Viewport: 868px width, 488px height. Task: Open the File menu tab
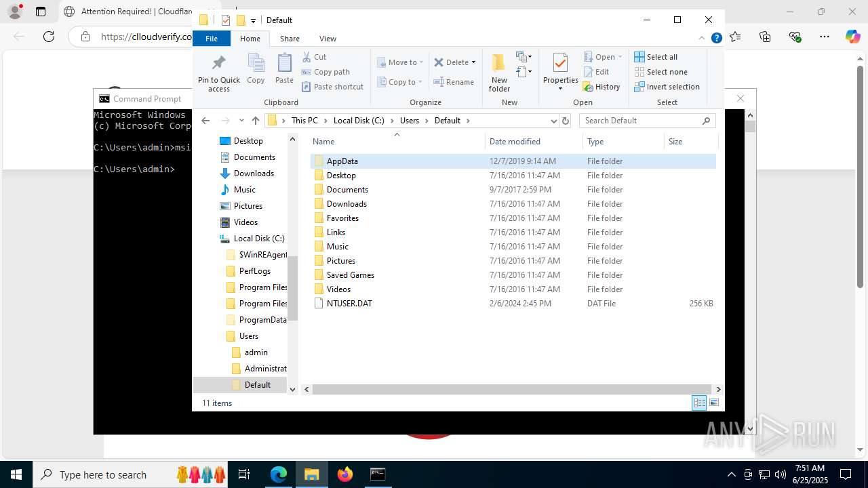[212, 39]
